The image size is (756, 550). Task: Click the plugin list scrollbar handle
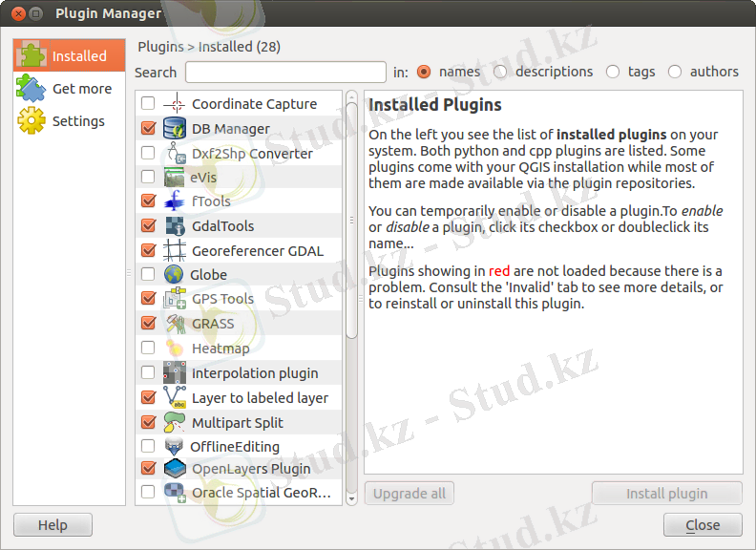point(352,220)
